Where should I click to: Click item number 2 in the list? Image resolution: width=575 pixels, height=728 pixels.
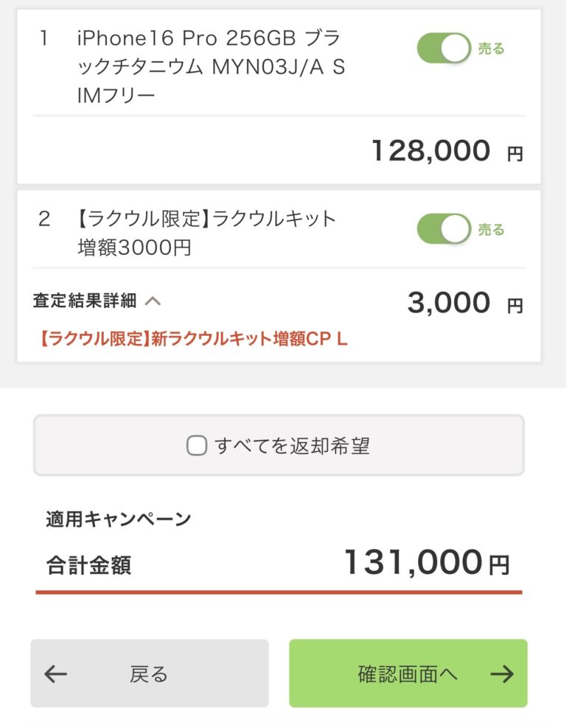[44, 219]
